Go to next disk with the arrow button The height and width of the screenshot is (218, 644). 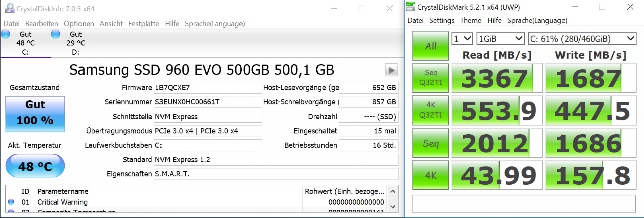pos(391,70)
